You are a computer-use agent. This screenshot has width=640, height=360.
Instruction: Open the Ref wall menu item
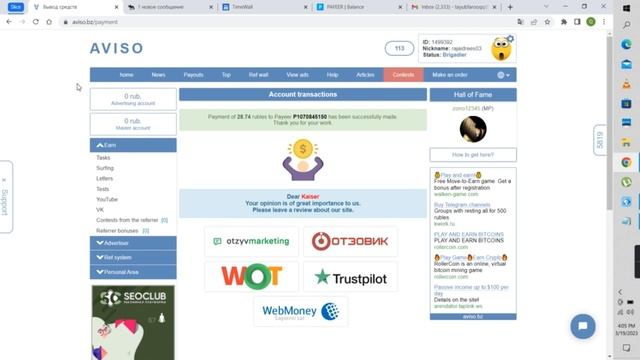(258, 75)
